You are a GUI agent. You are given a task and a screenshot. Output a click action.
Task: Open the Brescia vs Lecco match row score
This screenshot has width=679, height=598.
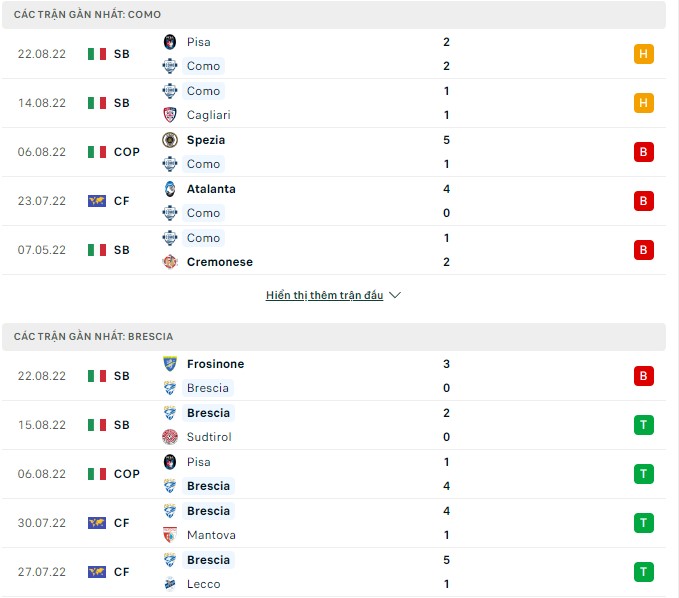tap(446, 572)
